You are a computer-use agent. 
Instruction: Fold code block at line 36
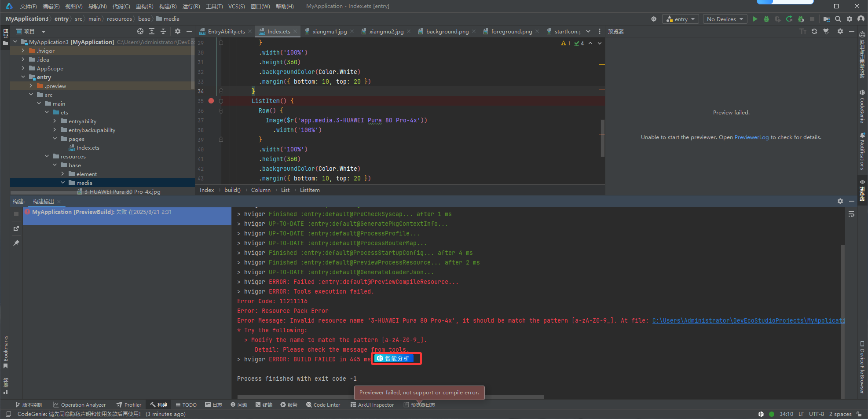point(221,110)
